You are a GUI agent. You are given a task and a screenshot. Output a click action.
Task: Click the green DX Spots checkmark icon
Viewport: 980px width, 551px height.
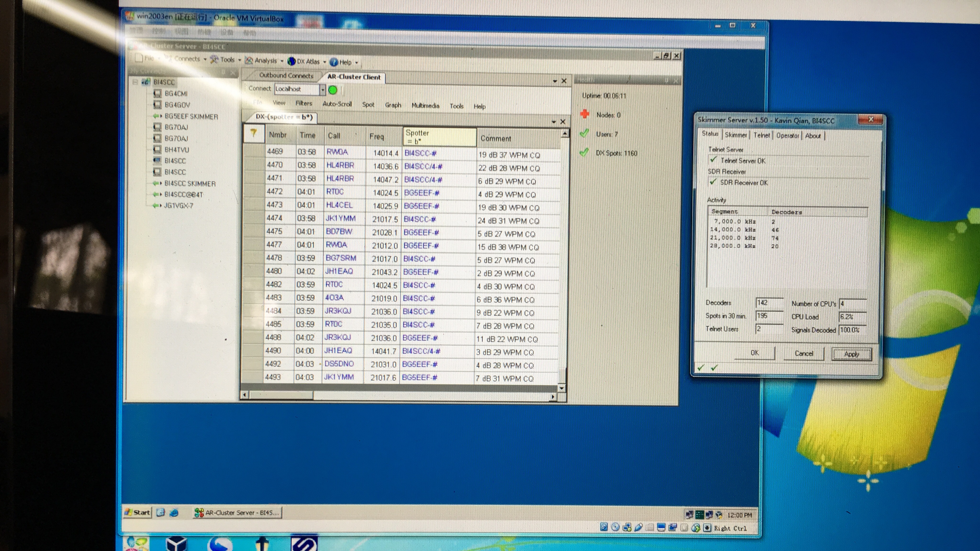[584, 153]
